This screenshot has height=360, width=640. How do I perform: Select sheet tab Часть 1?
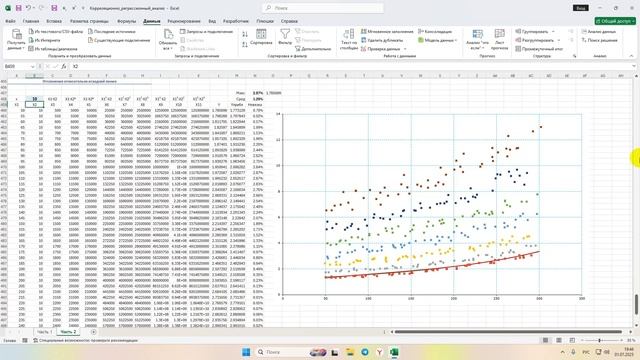point(44,332)
